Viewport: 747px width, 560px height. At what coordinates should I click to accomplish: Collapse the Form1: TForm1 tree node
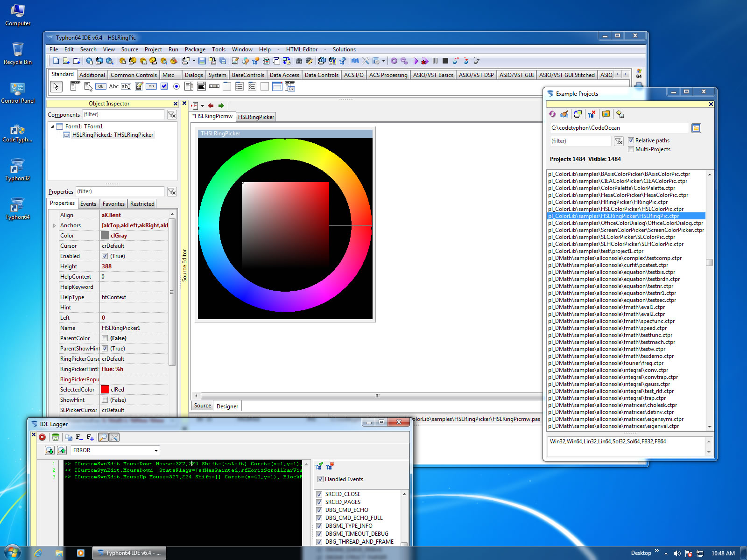click(52, 126)
